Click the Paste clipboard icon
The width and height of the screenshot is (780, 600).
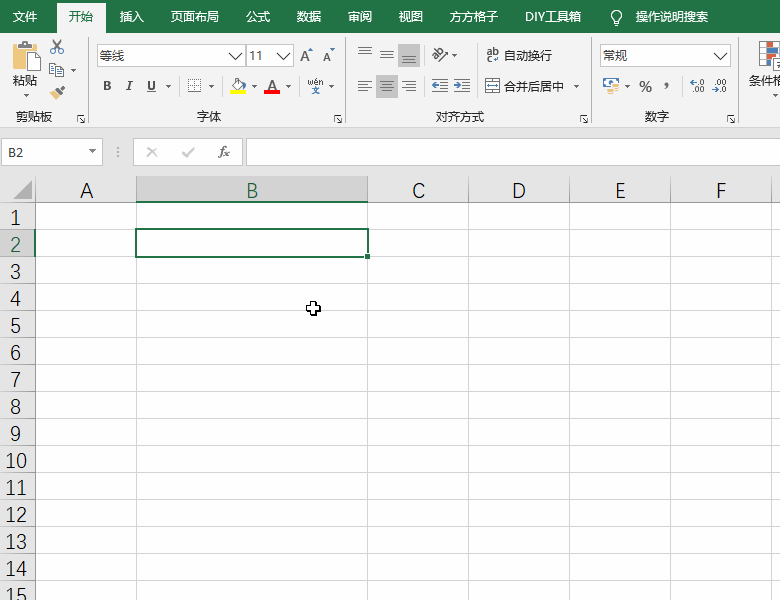click(25, 56)
